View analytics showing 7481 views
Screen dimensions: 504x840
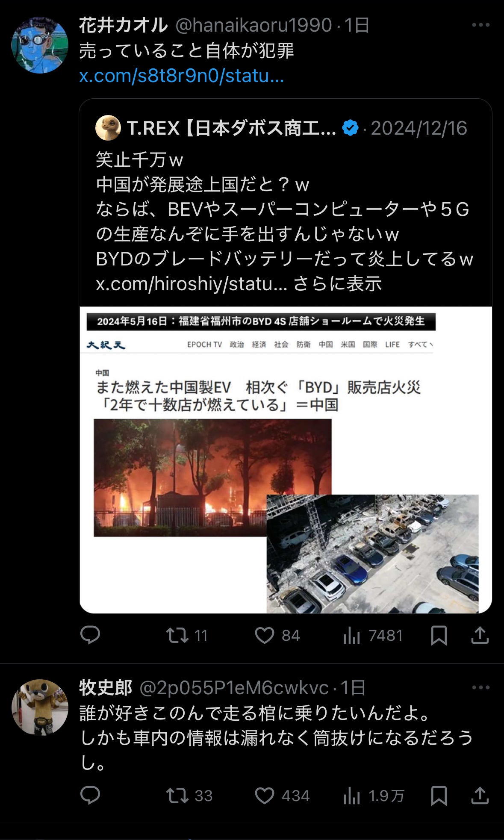[x=373, y=636]
